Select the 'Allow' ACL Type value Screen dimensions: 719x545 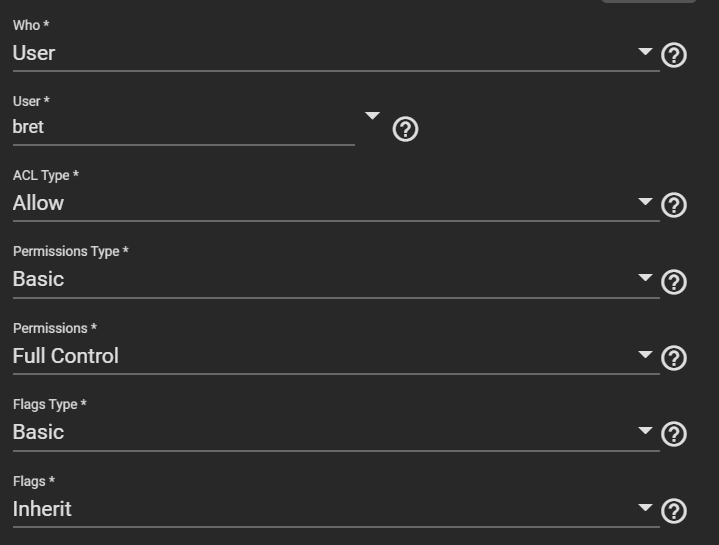point(39,203)
